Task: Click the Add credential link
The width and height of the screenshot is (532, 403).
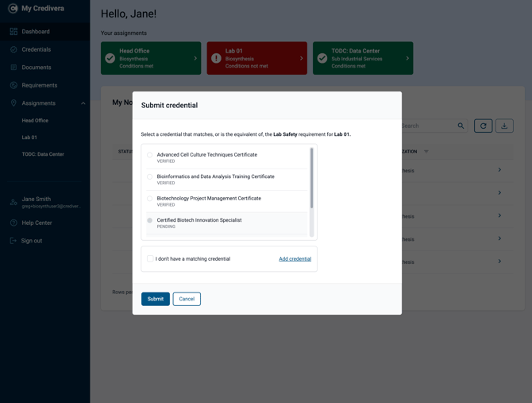Action: (295, 258)
